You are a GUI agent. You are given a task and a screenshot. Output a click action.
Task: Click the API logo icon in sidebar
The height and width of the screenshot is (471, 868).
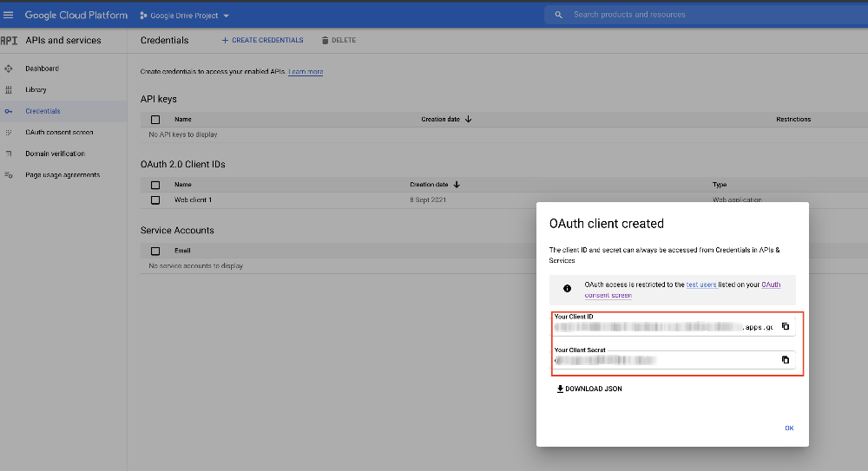9,41
